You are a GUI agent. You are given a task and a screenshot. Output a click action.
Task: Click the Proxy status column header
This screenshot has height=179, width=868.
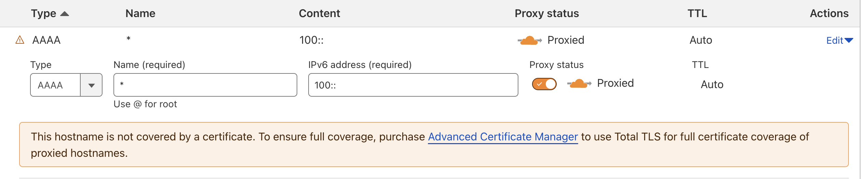[546, 13]
